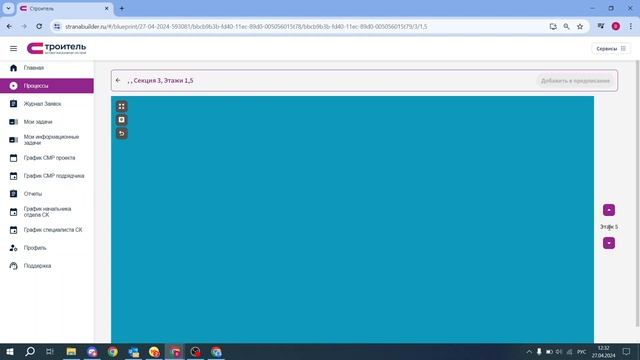The image size is (640, 360).
Task: Reload the page
Action: tap(39, 27)
